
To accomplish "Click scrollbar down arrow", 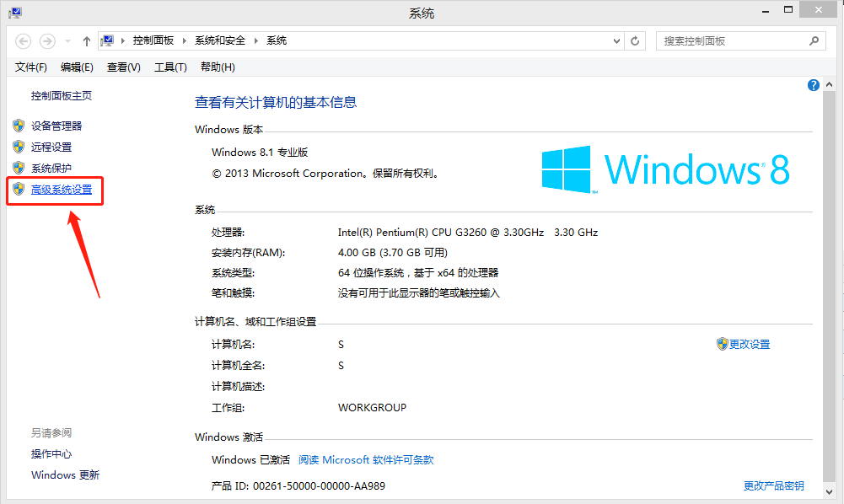I will coord(829,491).
